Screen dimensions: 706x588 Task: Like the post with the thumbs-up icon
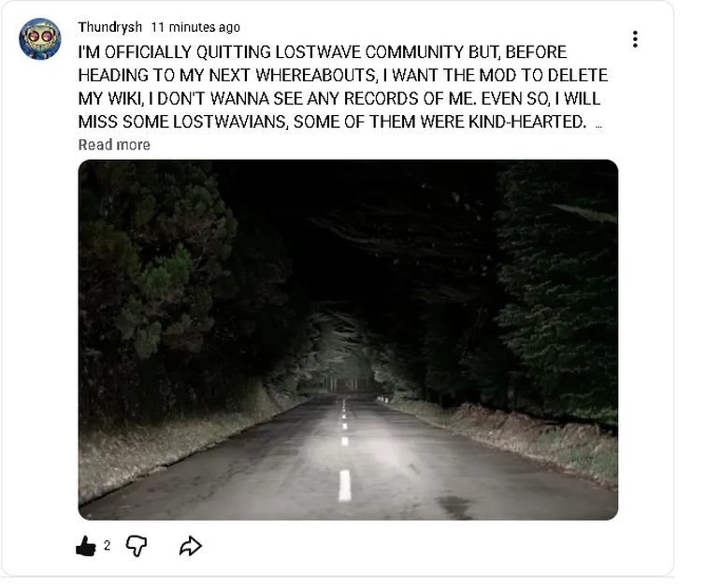coord(86,546)
